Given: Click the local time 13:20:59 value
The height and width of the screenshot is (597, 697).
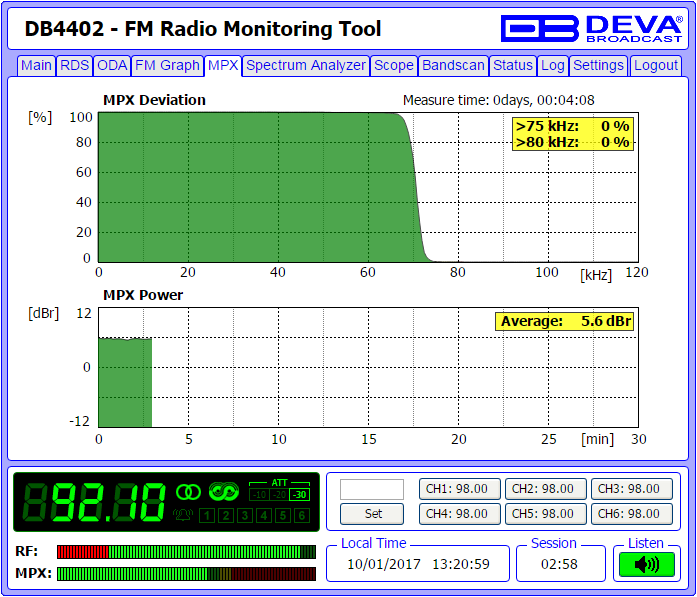Looking at the screenshot, I should pos(461,564).
